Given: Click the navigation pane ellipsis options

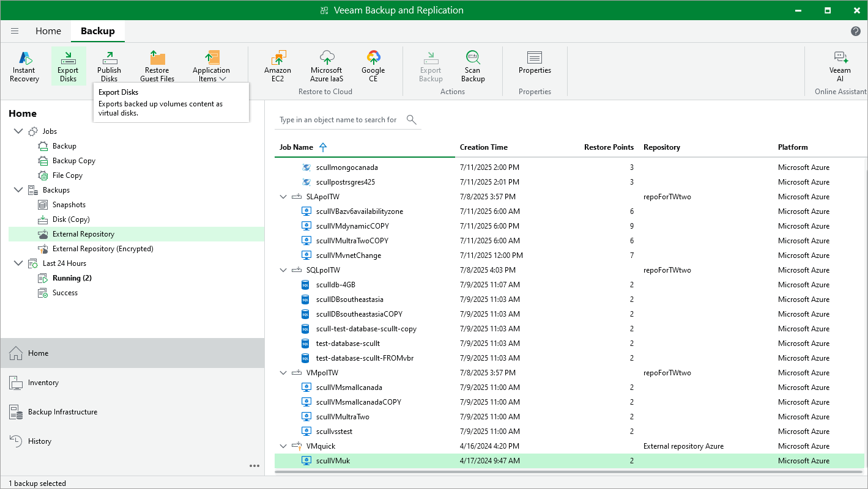Looking at the screenshot, I should (x=254, y=466).
